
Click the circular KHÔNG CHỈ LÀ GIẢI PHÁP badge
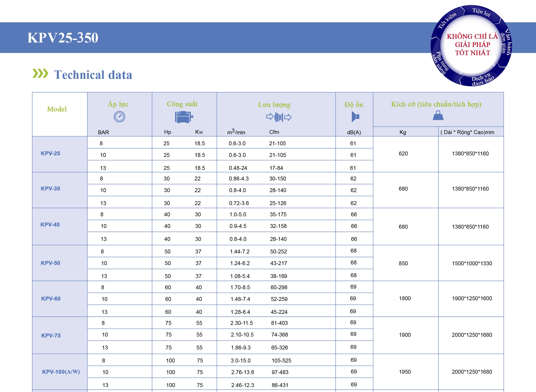pyautogui.click(x=472, y=45)
